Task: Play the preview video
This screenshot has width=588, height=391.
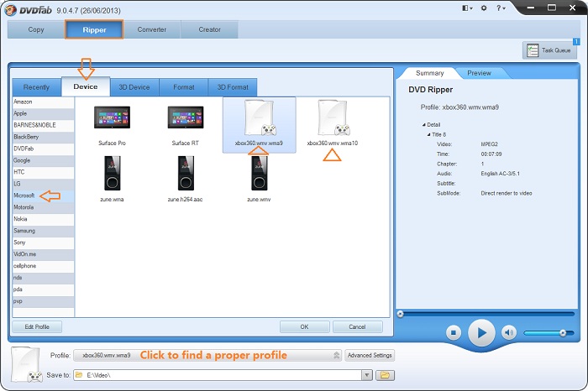Action: pos(481,332)
